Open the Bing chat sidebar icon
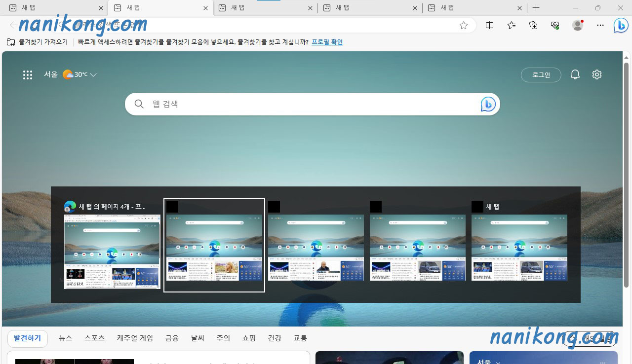The image size is (632, 364). tap(620, 26)
